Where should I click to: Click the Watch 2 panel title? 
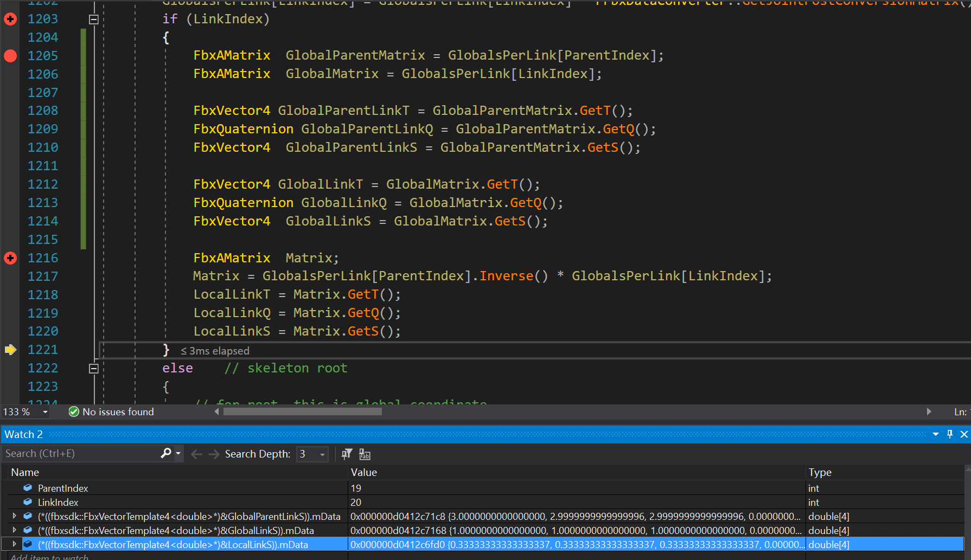coord(23,434)
